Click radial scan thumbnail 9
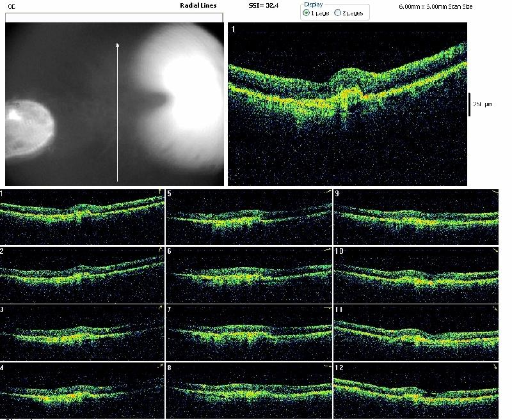This screenshot has width=512, height=420. [x=416, y=216]
